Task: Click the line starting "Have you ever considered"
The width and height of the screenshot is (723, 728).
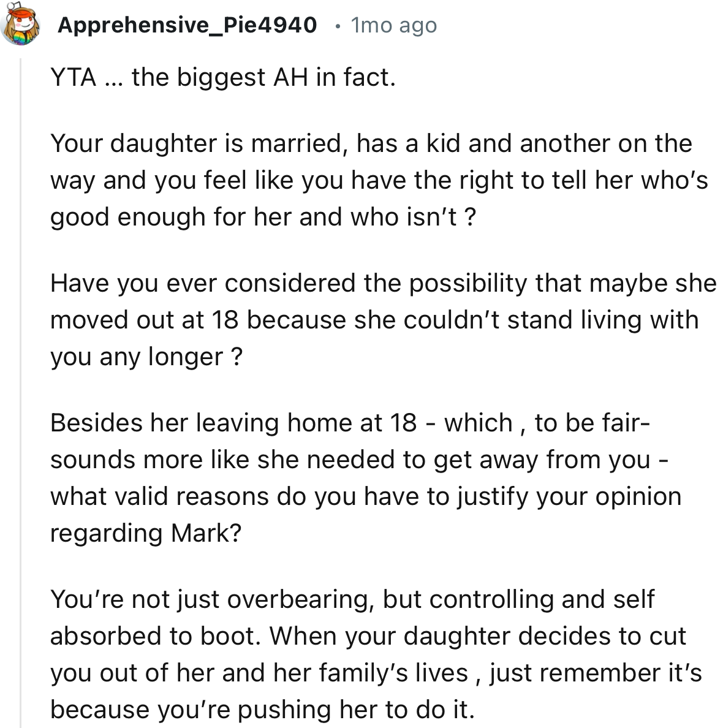Action: pos(383,283)
